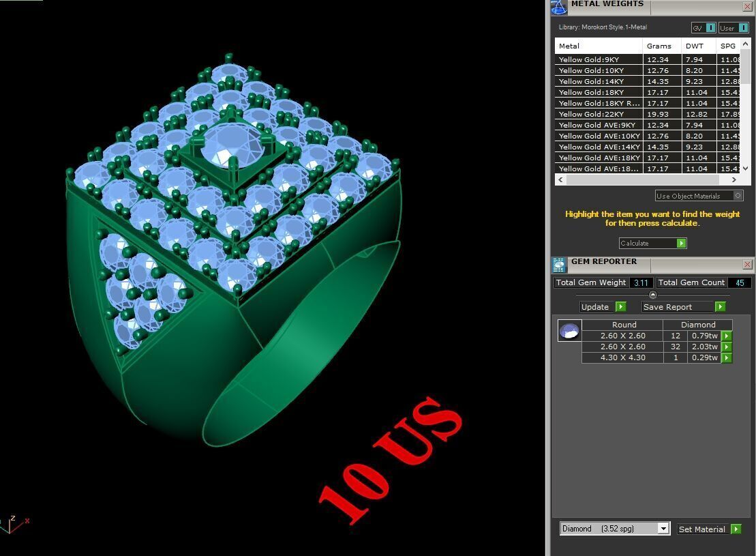Click the metal list scroll-left arrow
The image size is (756, 556).
click(x=560, y=179)
